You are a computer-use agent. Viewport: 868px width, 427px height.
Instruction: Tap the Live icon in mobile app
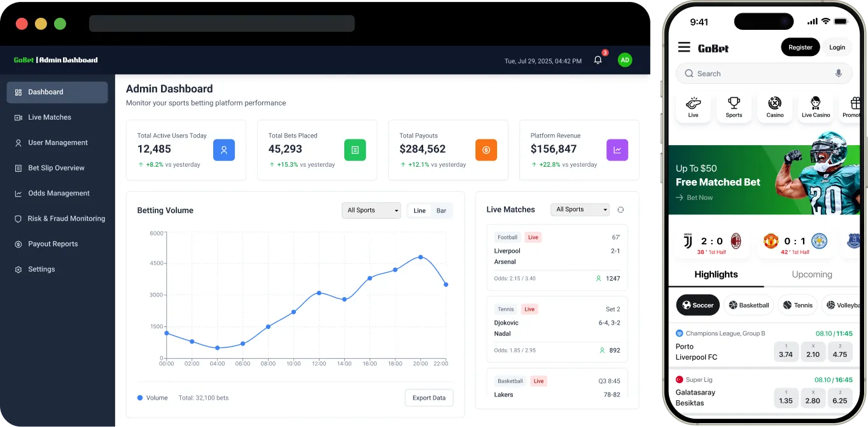tap(693, 105)
